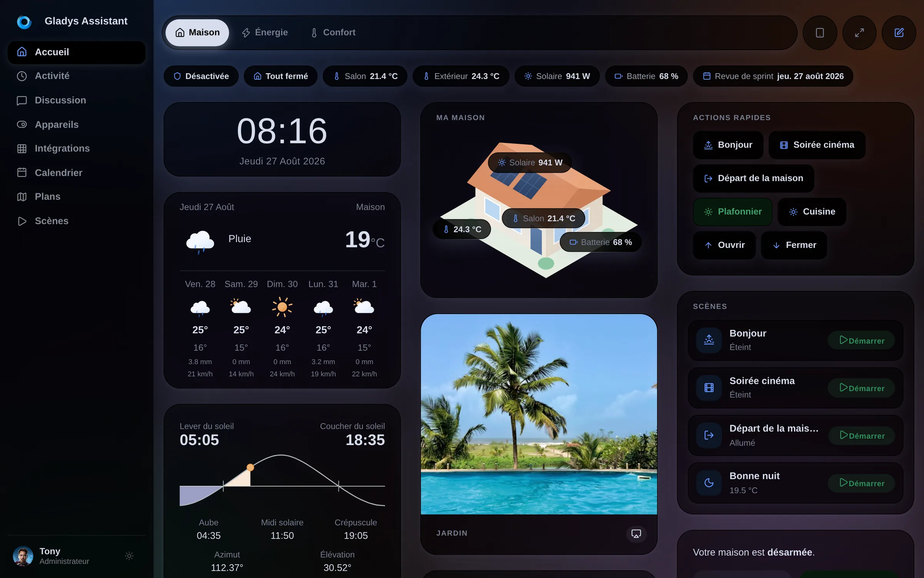924x578 pixels.
Task: Open Plans in the sidebar
Action: point(77,197)
